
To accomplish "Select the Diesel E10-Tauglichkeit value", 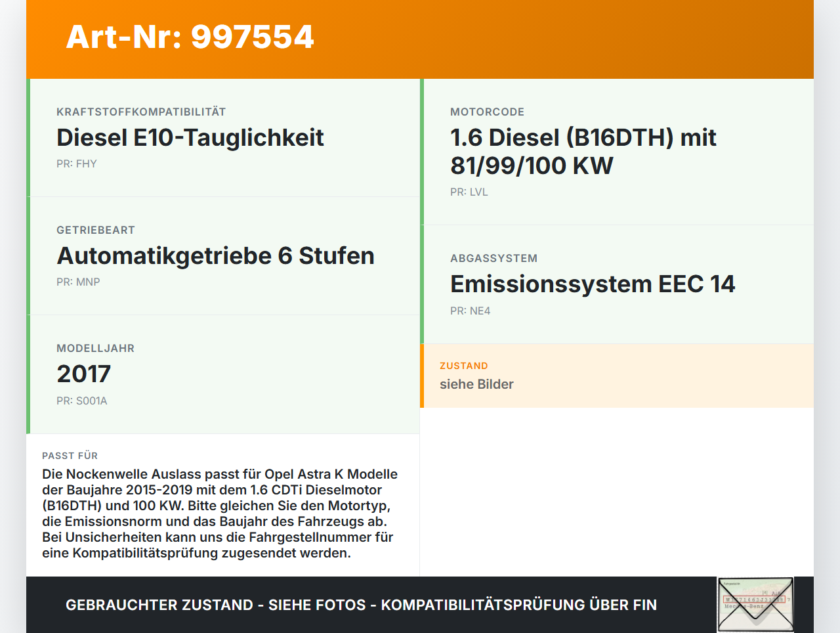I will (190, 138).
